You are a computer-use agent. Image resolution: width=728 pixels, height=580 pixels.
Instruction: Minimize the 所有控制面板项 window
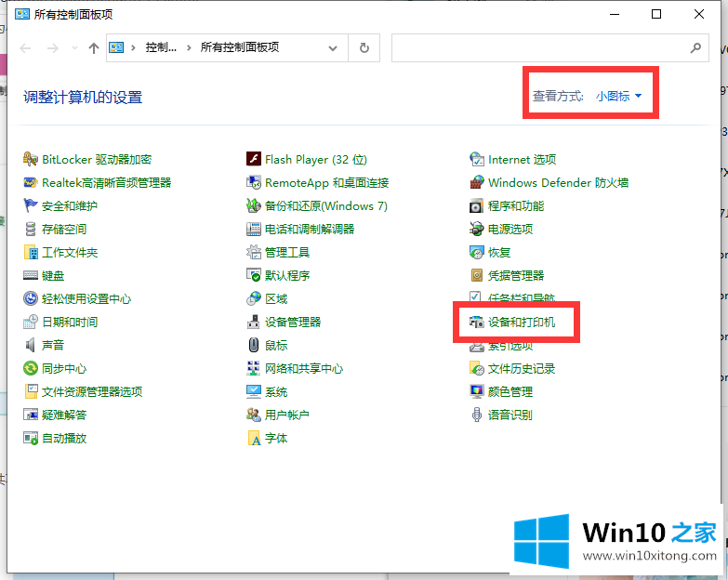pyautogui.click(x=615, y=14)
